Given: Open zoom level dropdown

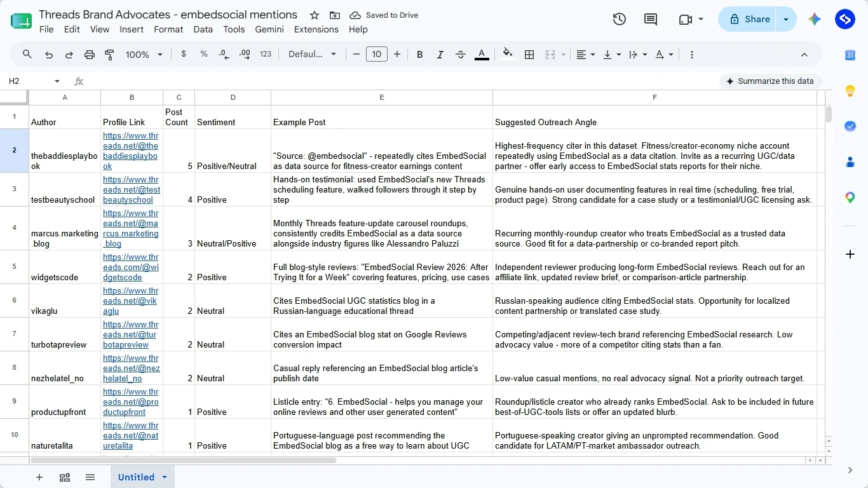Looking at the screenshot, I should [x=144, y=55].
